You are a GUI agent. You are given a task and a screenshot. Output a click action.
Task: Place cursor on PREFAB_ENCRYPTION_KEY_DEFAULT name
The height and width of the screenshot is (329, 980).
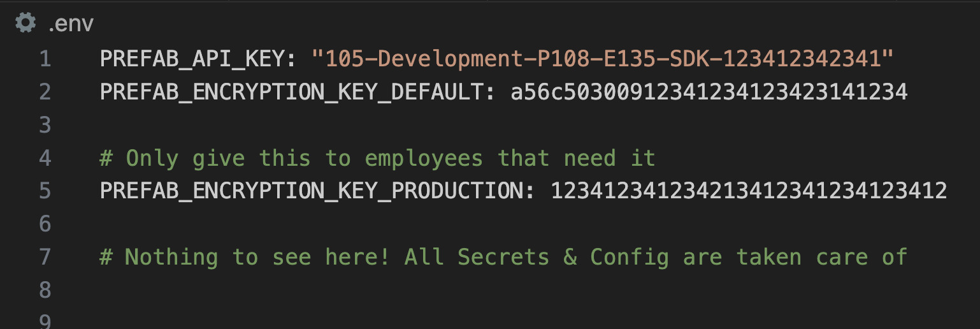(291, 92)
